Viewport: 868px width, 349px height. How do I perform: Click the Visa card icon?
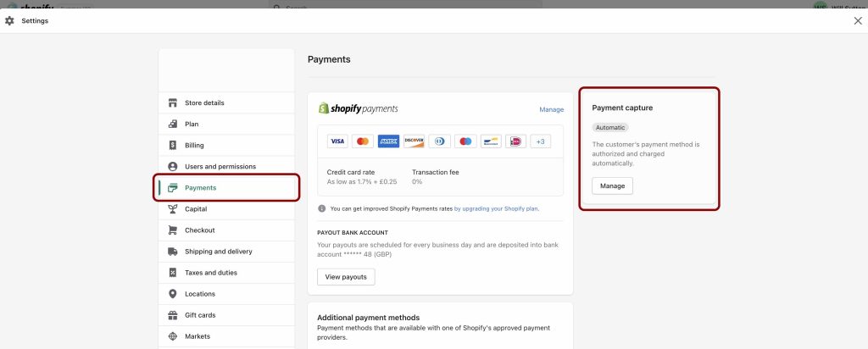[337, 141]
